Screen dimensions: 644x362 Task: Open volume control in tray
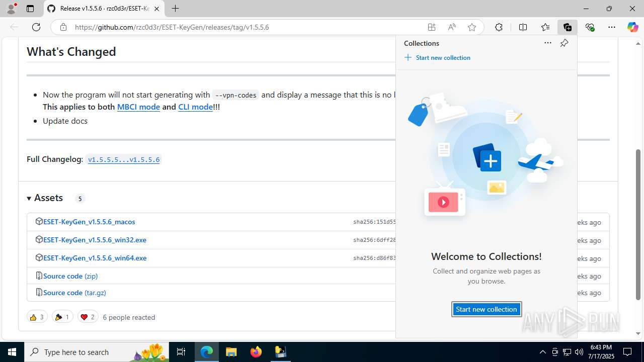click(x=579, y=352)
